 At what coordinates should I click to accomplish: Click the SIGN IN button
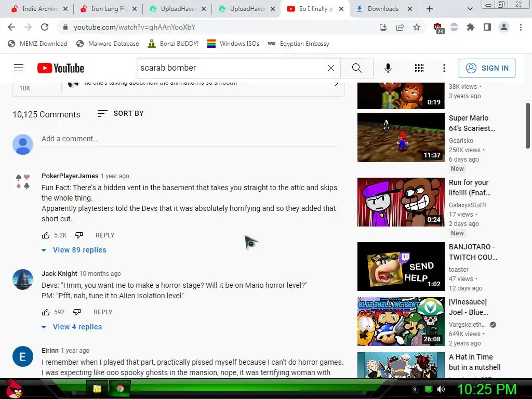pyautogui.click(x=487, y=68)
